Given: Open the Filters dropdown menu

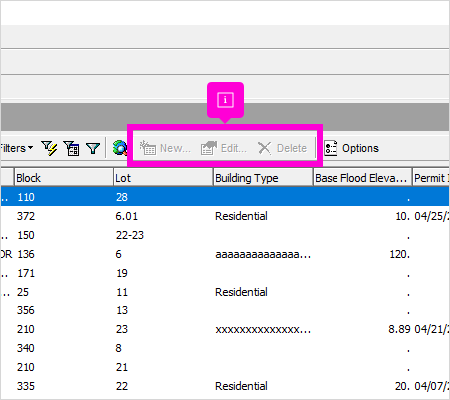Looking at the screenshot, I should pos(17,148).
